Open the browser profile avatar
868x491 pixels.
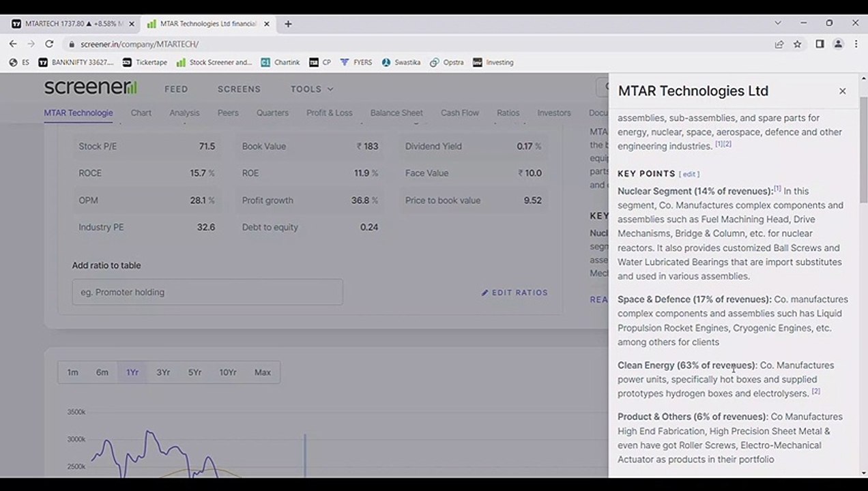tap(838, 44)
